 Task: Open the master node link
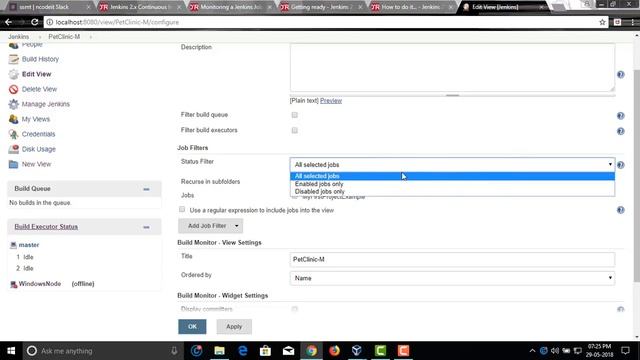coord(29,245)
